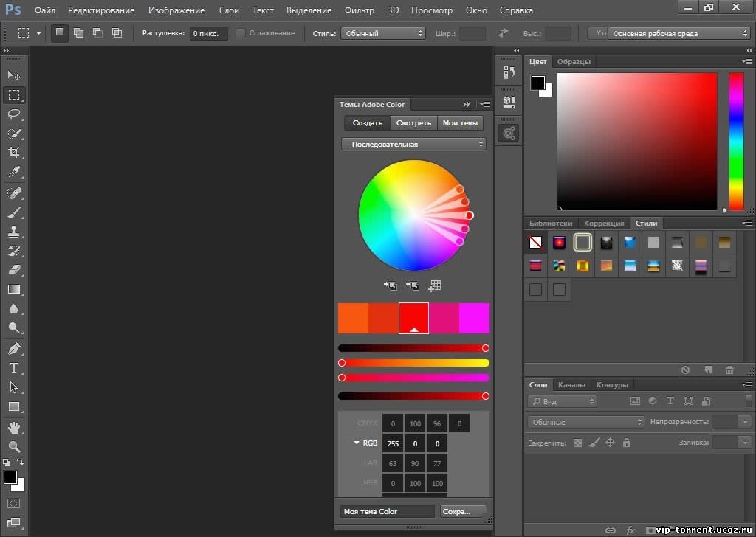Screen dimensions: 756x537
Task: Toggle lock transparent pixels icon
Action: pos(577,443)
